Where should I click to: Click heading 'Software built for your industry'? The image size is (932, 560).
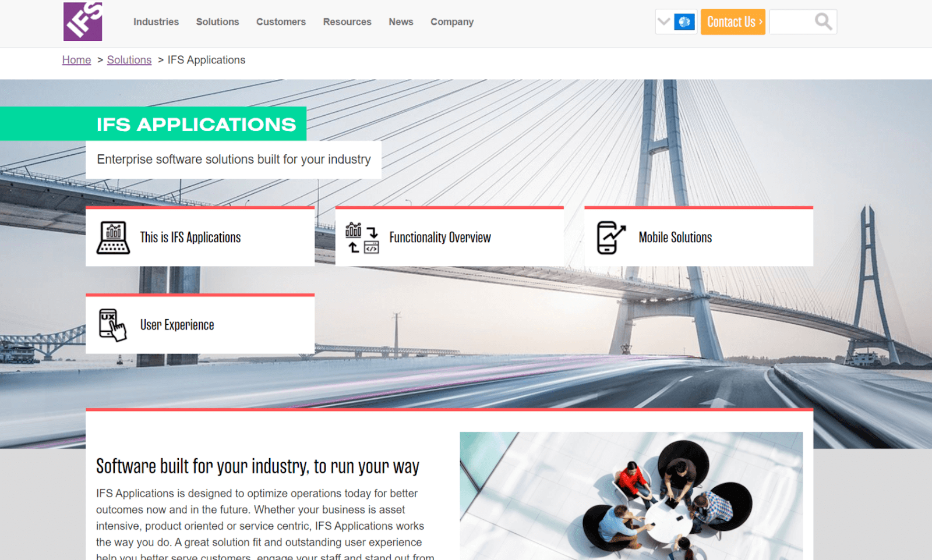pos(257,466)
